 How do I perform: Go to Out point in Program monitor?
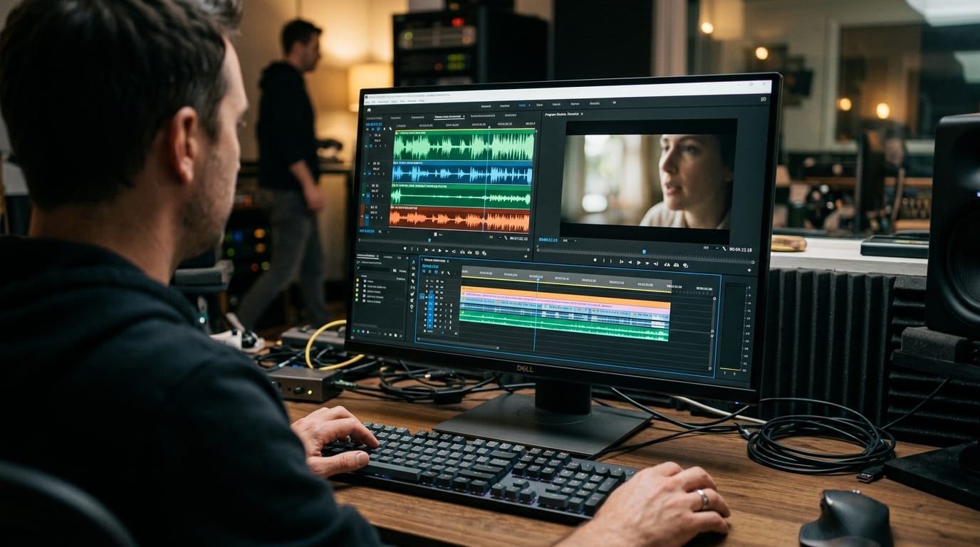655,264
